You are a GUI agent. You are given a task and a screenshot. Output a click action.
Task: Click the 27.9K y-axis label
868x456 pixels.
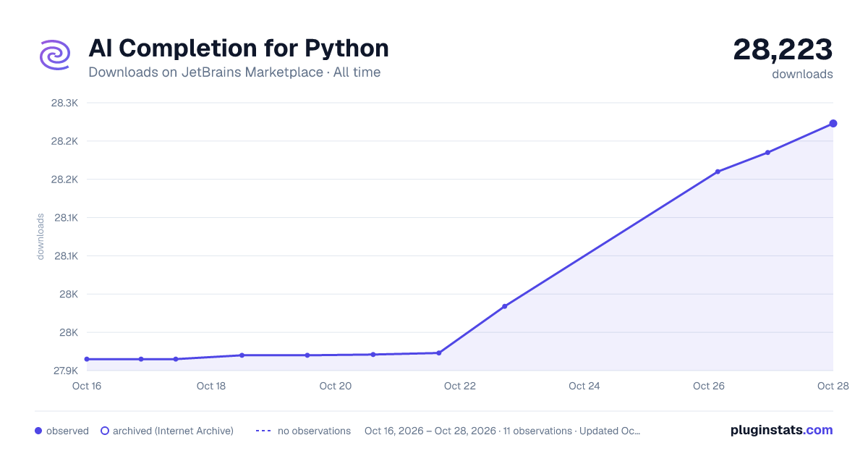click(x=64, y=371)
